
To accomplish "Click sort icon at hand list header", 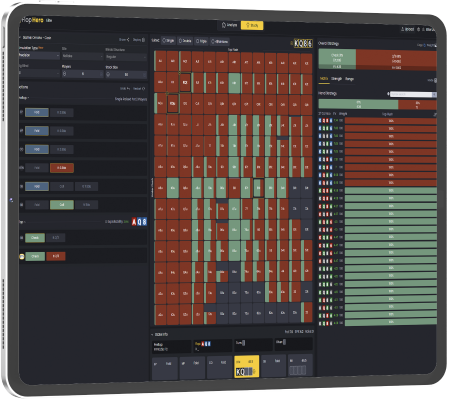I will [434, 114].
